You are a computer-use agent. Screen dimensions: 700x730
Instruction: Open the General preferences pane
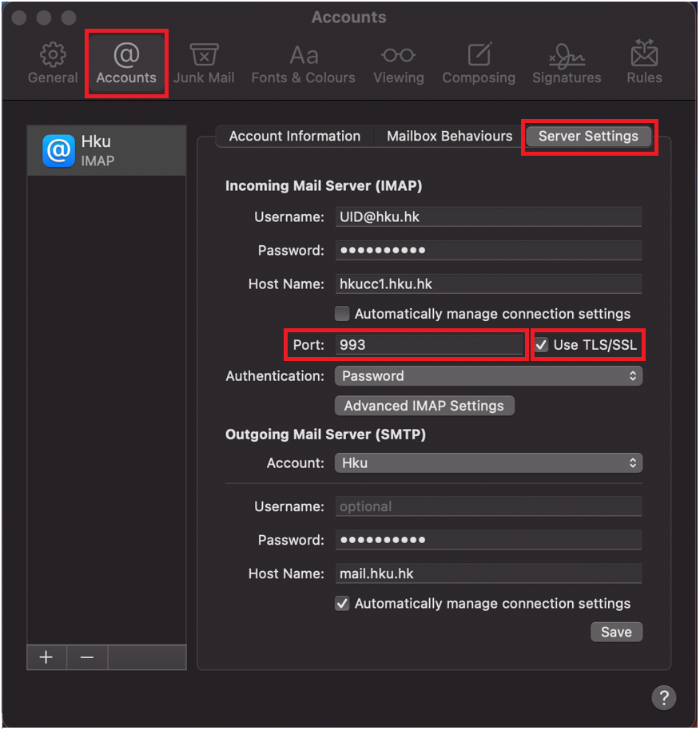click(52, 61)
